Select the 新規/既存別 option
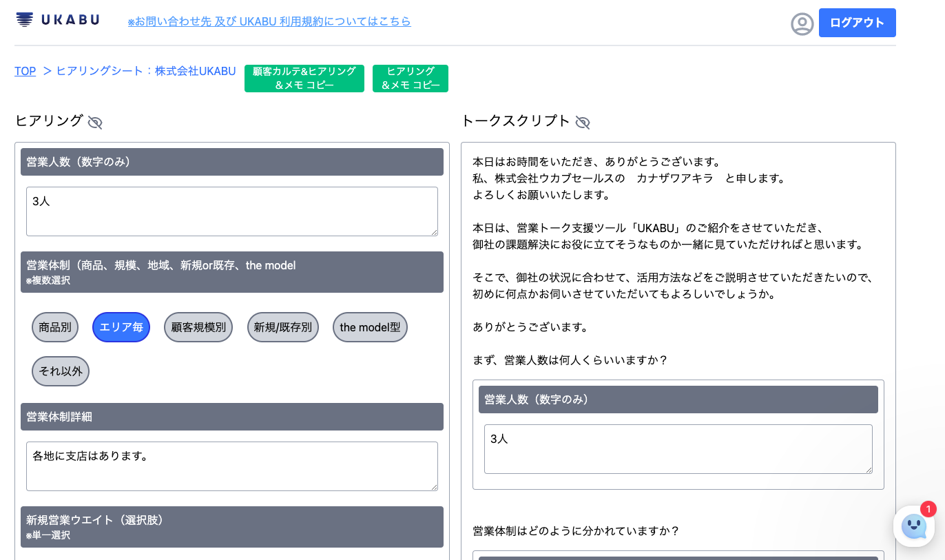 (282, 327)
